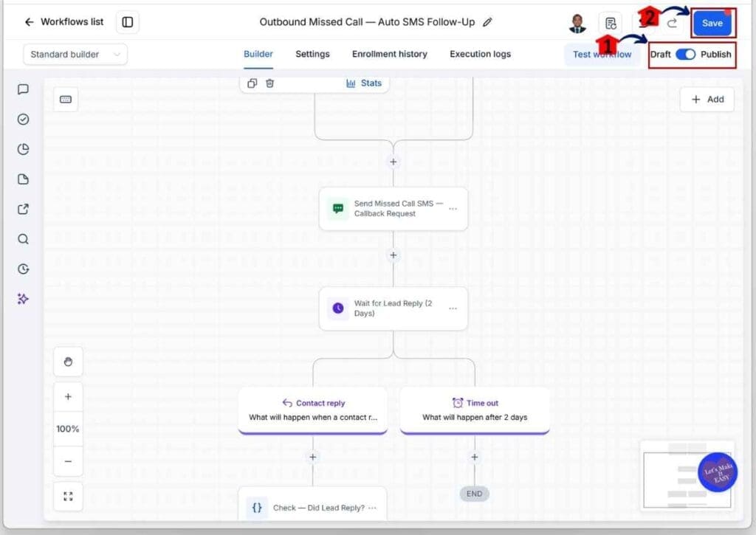Screen dimensions: 756x535
Task: Open the sticky note sidebar icon
Action: (23, 179)
